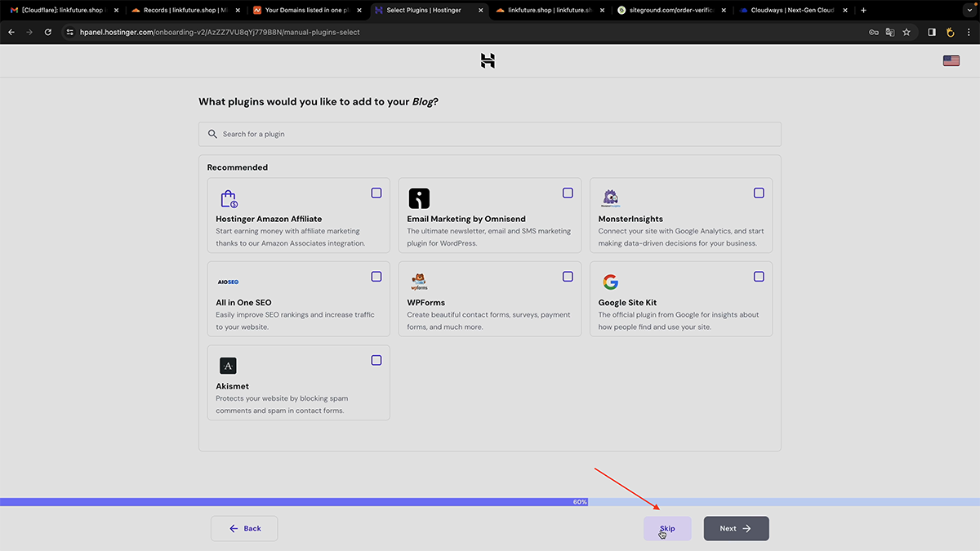
Task: Focus the Search for a plugin field
Action: point(490,134)
